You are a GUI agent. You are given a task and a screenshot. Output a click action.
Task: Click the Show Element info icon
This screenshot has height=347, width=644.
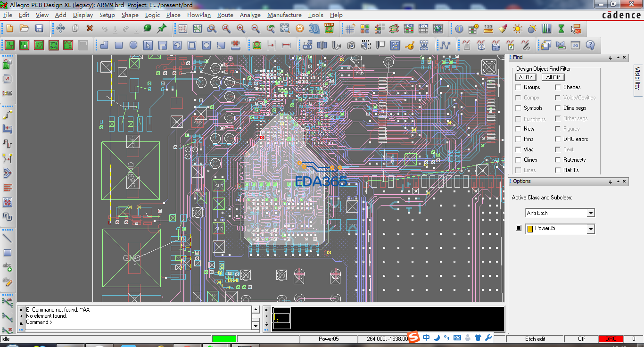459,29
